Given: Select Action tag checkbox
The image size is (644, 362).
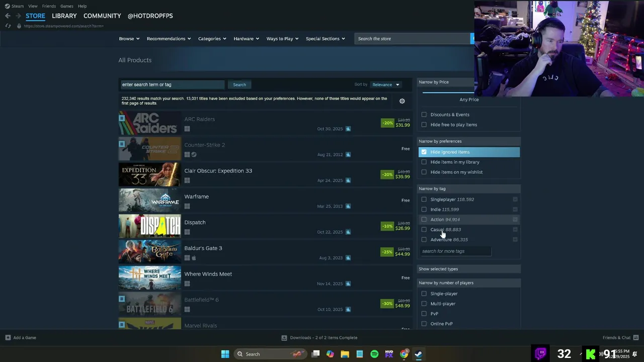Looking at the screenshot, I should (424, 219).
